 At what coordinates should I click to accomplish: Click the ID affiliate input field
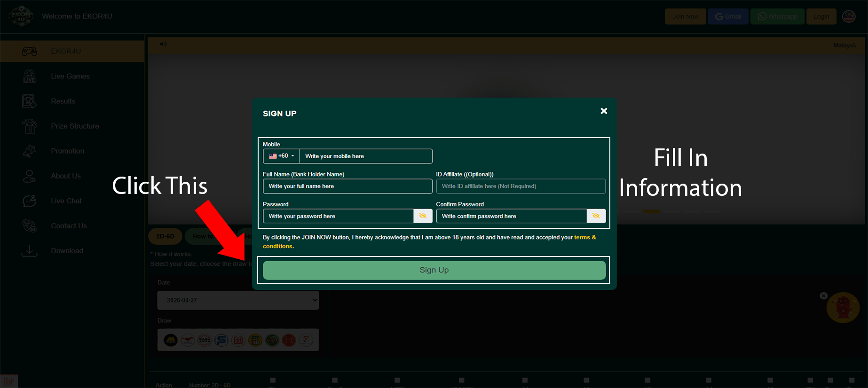(521, 186)
